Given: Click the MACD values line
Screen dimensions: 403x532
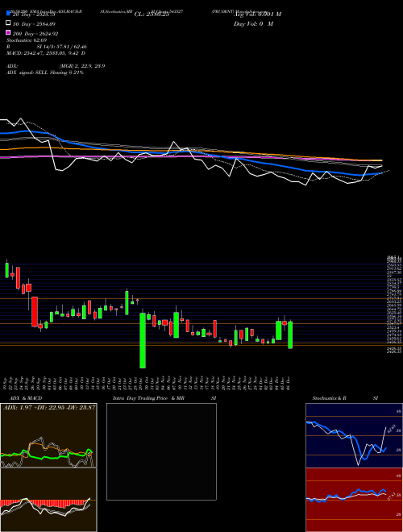Looking at the screenshot, I should 46,53.
